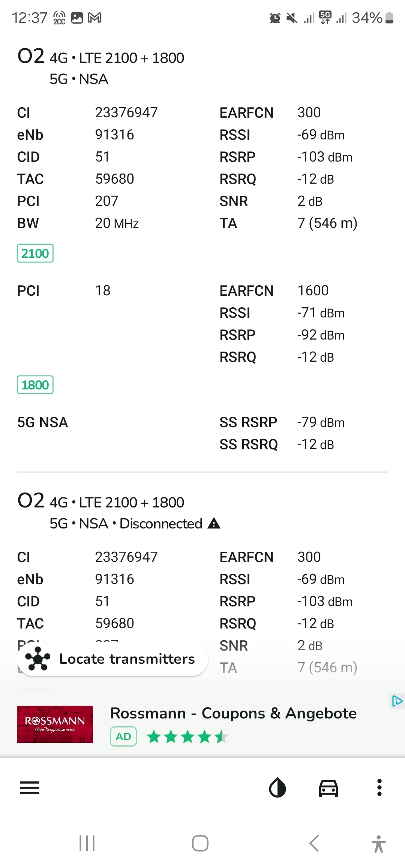Tap the accessibility shortcut icon
The height and width of the screenshot is (868, 405).
[378, 844]
